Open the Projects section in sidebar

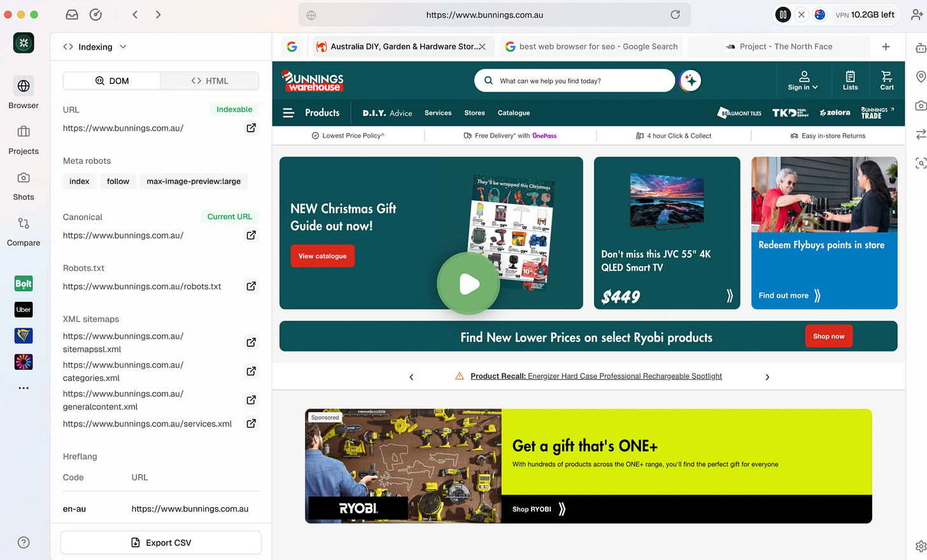[x=24, y=139]
